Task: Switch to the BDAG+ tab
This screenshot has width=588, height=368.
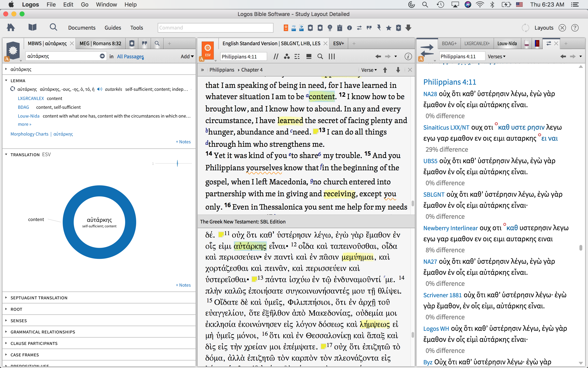Action: click(449, 43)
